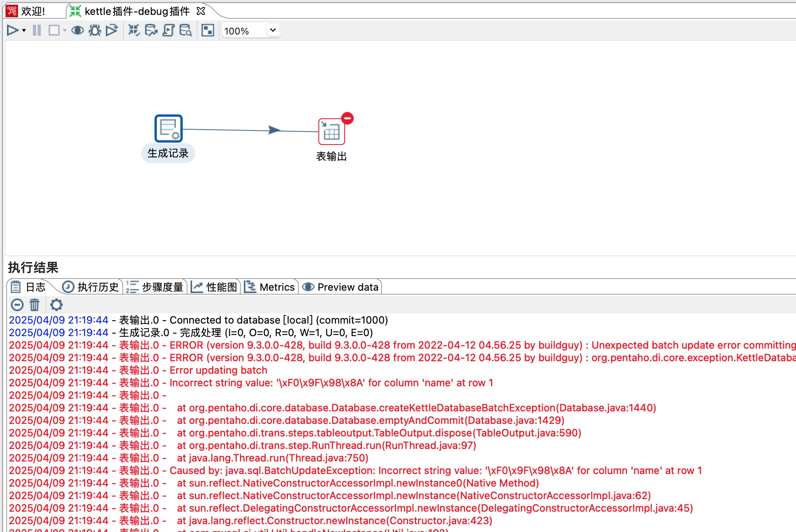Click the generate SQL script icon
The image size is (796, 532).
(x=168, y=30)
